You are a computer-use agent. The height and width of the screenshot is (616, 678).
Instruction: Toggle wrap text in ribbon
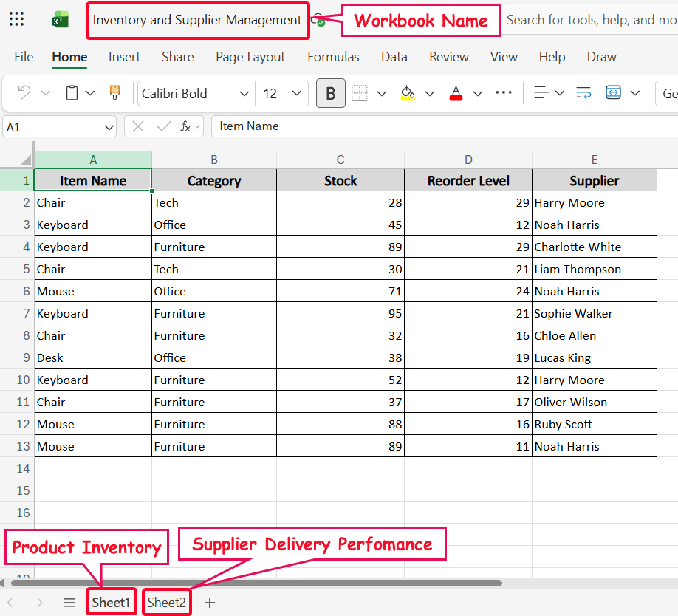tap(583, 93)
